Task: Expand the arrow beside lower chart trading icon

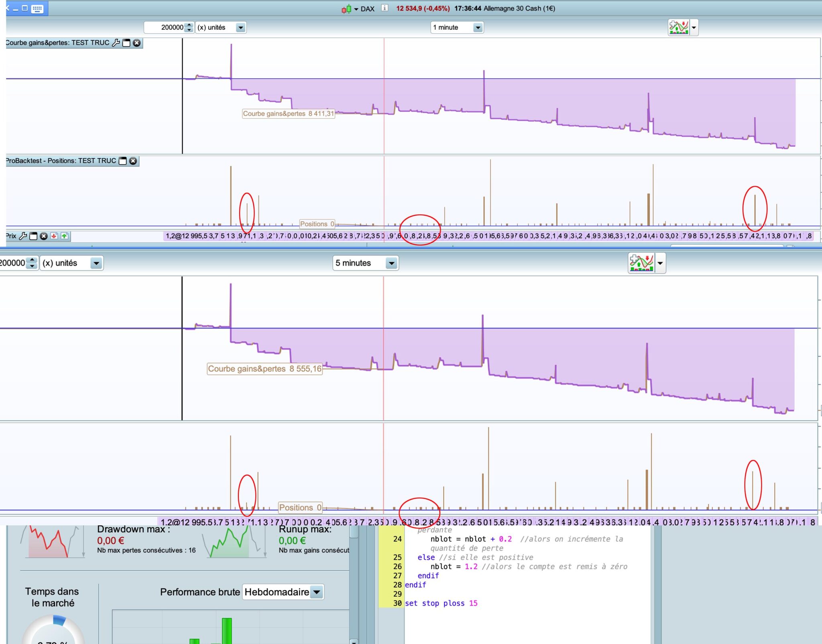Action: pyautogui.click(x=660, y=263)
